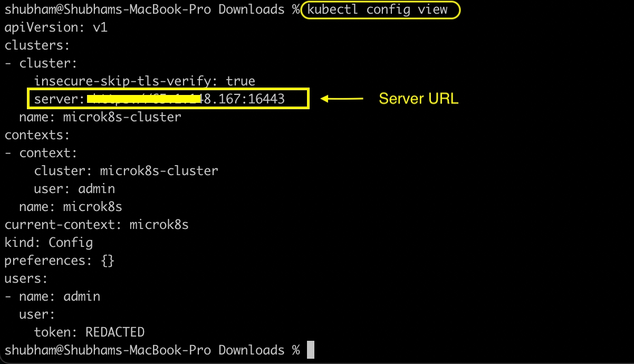Click the cluster: microk8s-cluster context entry
This screenshot has width=634, height=364.
click(126, 171)
